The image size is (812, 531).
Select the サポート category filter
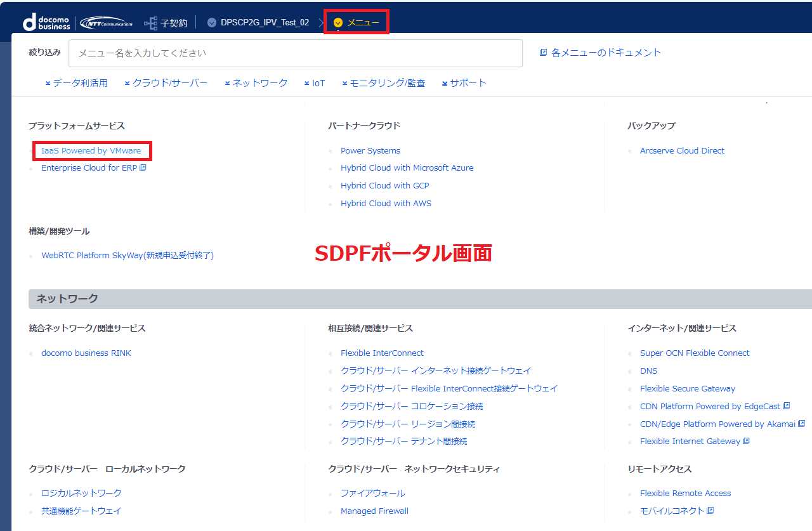click(464, 83)
